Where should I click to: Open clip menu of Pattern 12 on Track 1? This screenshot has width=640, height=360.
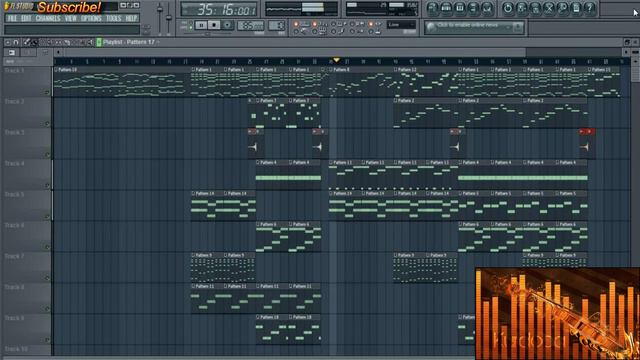click(x=396, y=70)
